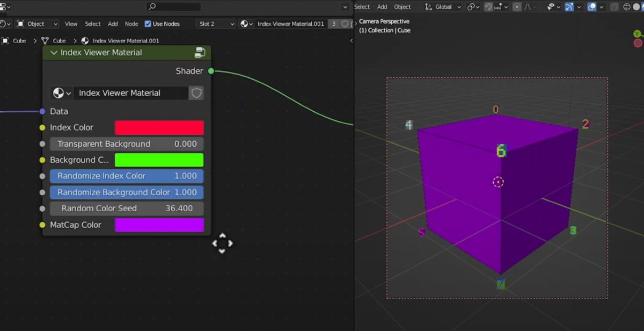Screen dimensions: 644x331
Task: Collapse the Index Viewer Material node
Action: click(x=54, y=53)
